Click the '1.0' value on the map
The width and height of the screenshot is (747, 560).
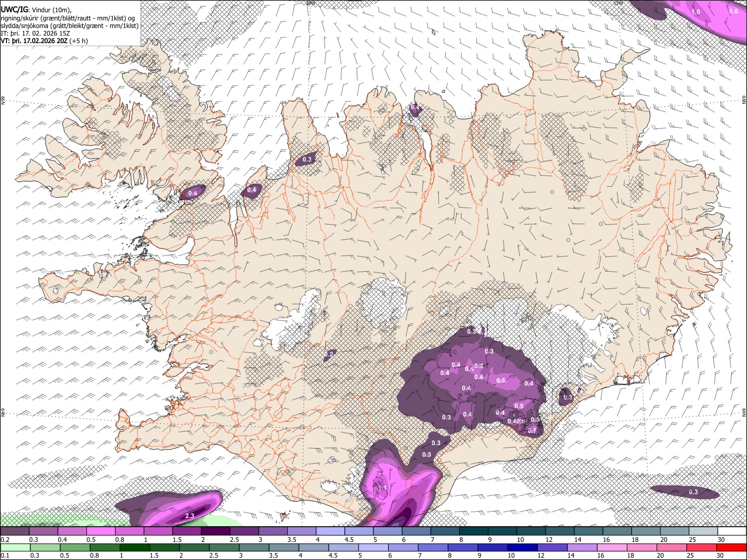(x=696, y=12)
